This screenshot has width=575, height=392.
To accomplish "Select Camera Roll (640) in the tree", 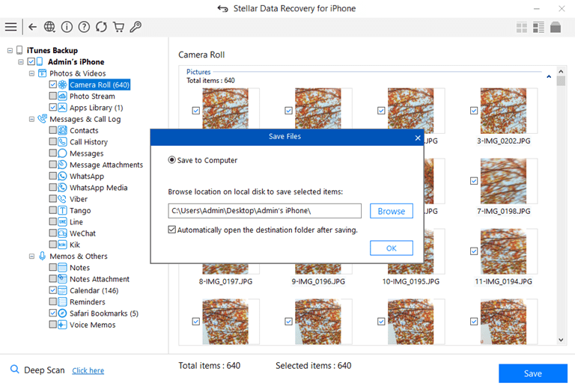I will pyautogui.click(x=99, y=85).
